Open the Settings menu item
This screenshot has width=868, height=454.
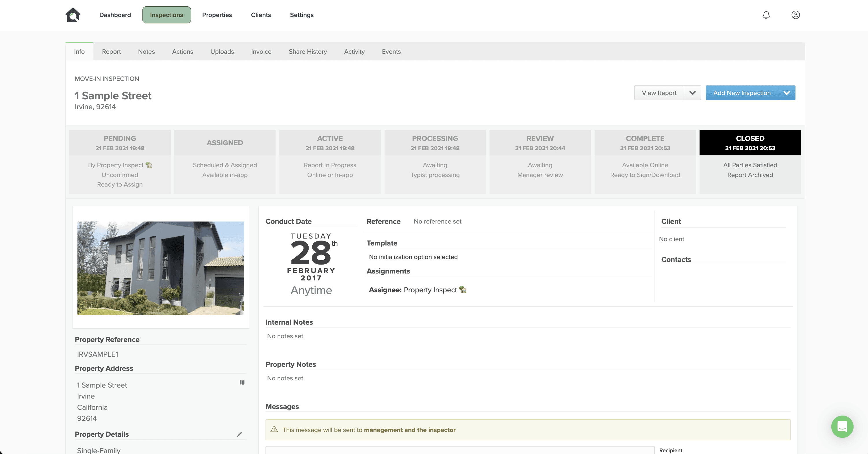(302, 15)
